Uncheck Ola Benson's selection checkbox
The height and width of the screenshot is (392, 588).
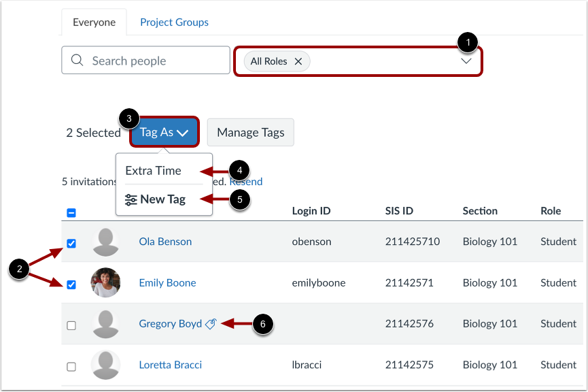[71, 243]
